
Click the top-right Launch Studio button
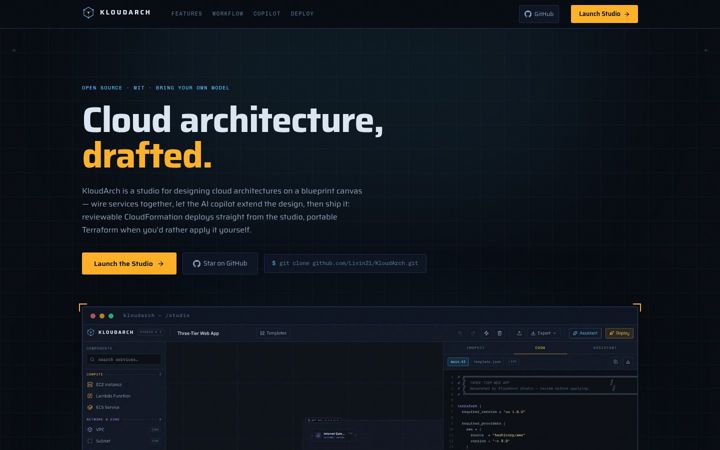(604, 14)
